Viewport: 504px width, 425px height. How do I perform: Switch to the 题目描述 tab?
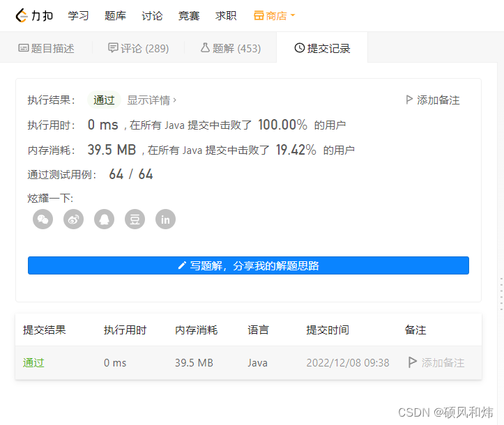pos(46,48)
